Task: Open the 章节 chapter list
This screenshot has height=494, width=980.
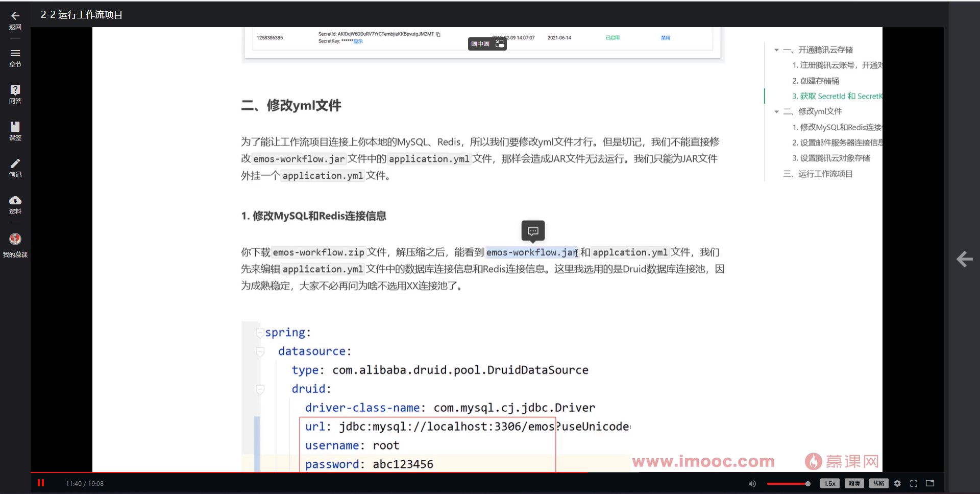Action: coord(15,58)
